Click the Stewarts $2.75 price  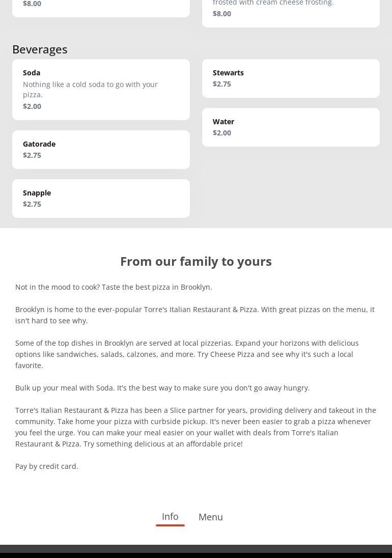tap(222, 84)
